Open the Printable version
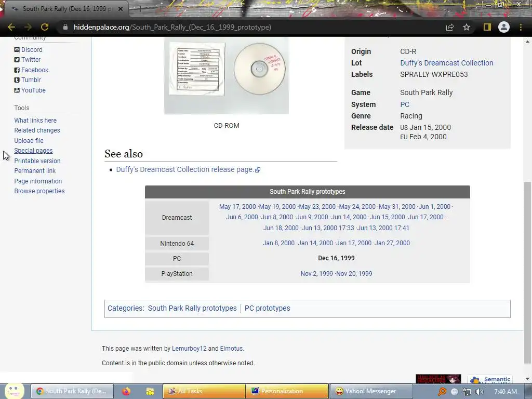The height and width of the screenshot is (399, 532). 37,161
